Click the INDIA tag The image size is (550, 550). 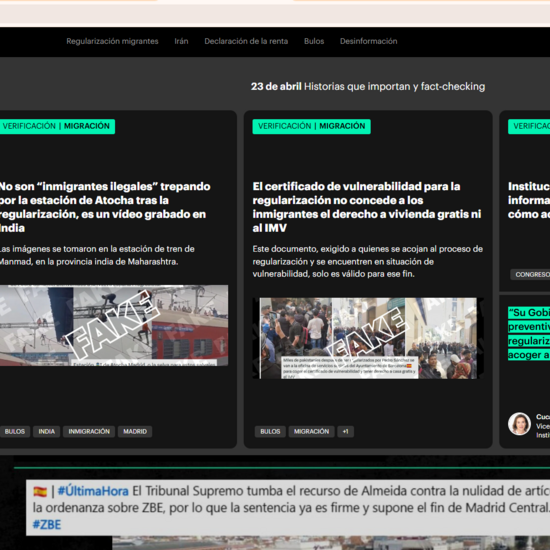47,431
